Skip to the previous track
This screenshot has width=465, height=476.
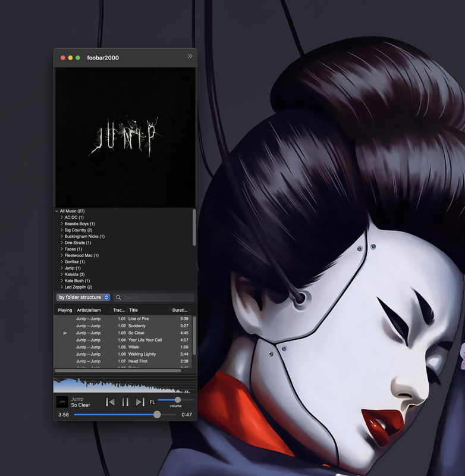pyautogui.click(x=111, y=402)
